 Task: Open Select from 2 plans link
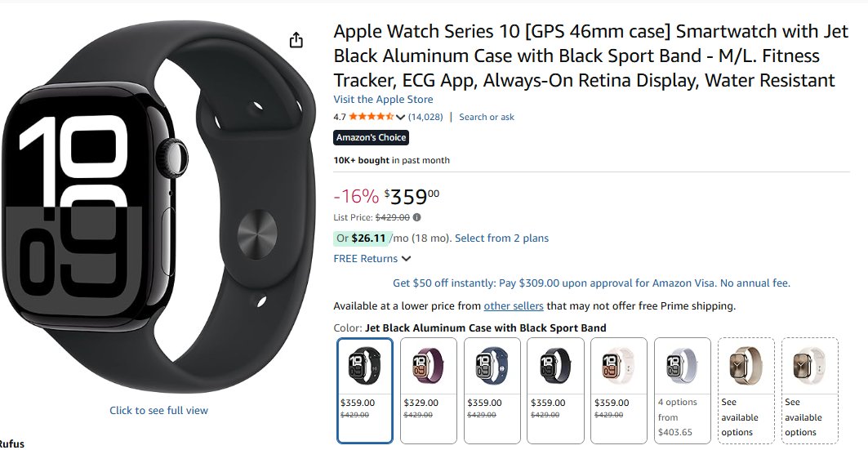click(501, 238)
